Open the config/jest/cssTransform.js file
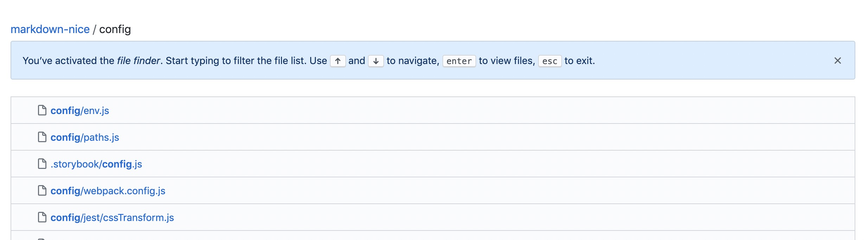The image size is (868, 240). 112,217
